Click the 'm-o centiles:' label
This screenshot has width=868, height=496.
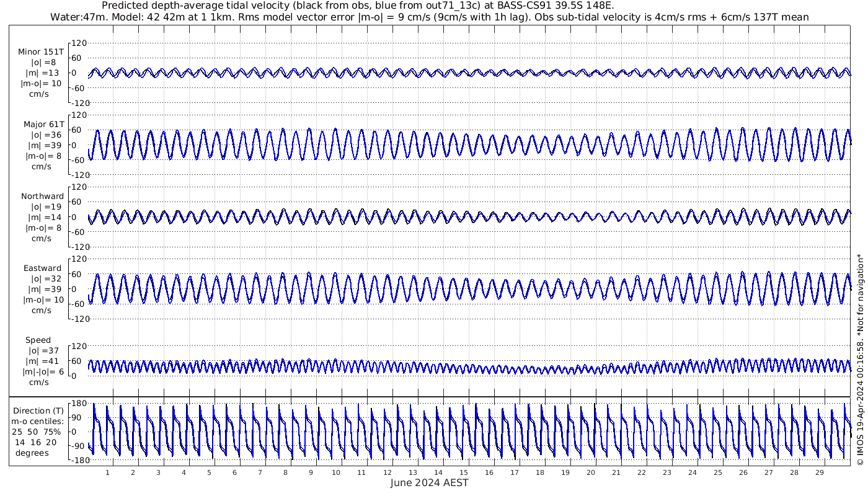coord(38,421)
